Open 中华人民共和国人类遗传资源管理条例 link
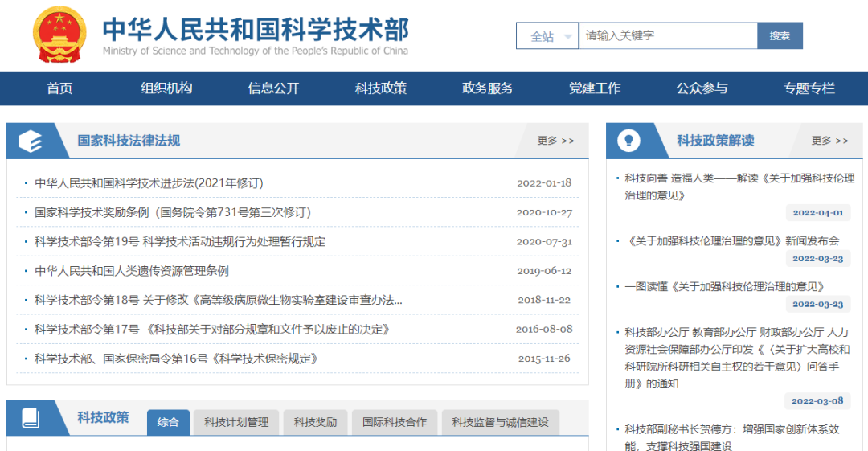868x451 pixels. point(132,271)
